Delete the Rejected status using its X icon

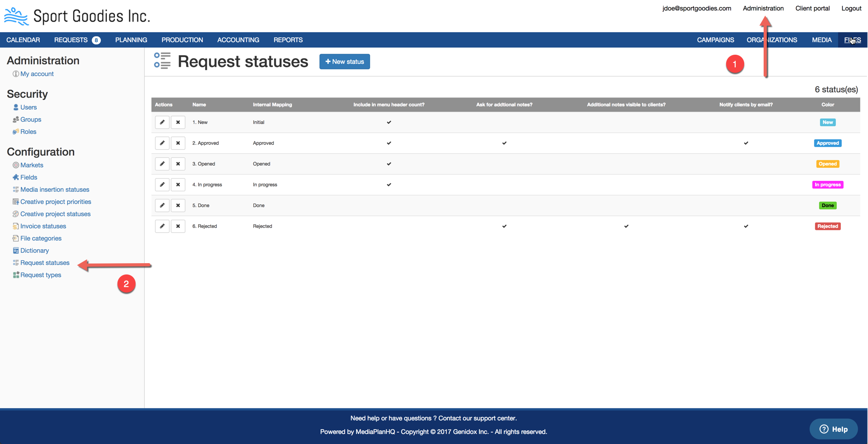point(178,226)
